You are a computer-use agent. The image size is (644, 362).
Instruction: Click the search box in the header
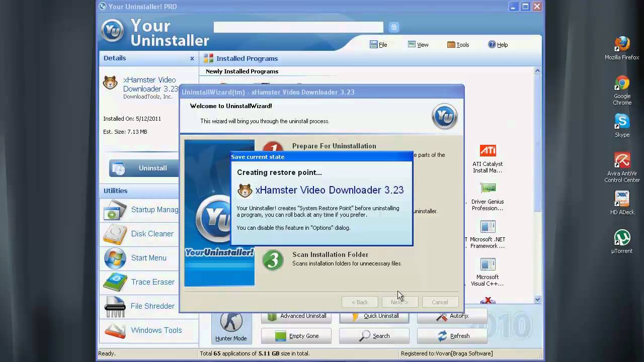(298, 27)
